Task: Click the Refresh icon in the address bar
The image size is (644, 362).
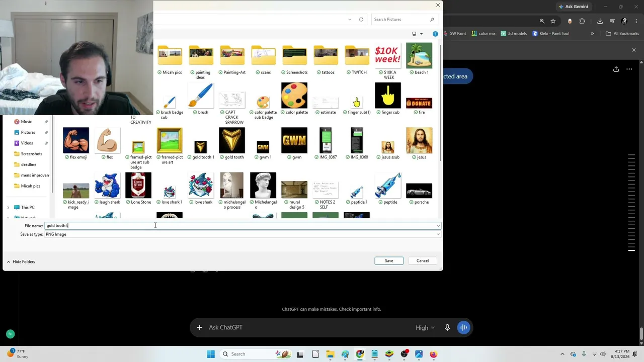Action: click(x=361, y=20)
